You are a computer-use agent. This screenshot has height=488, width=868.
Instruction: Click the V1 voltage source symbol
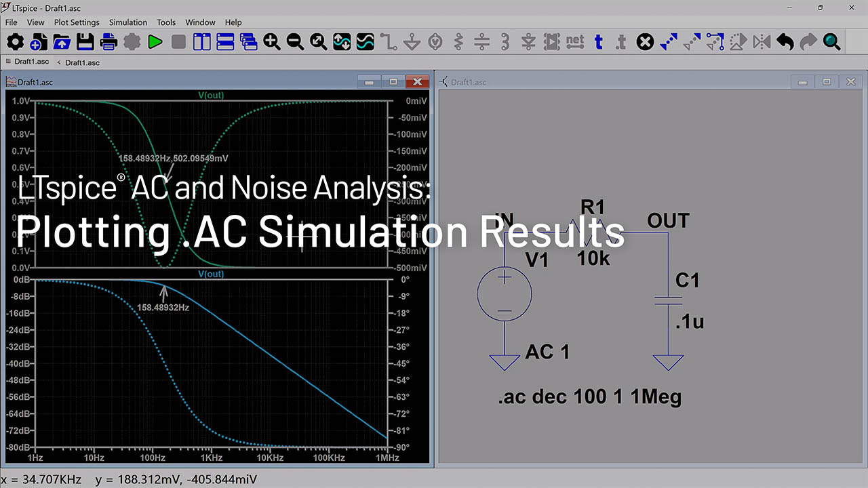(505, 293)
